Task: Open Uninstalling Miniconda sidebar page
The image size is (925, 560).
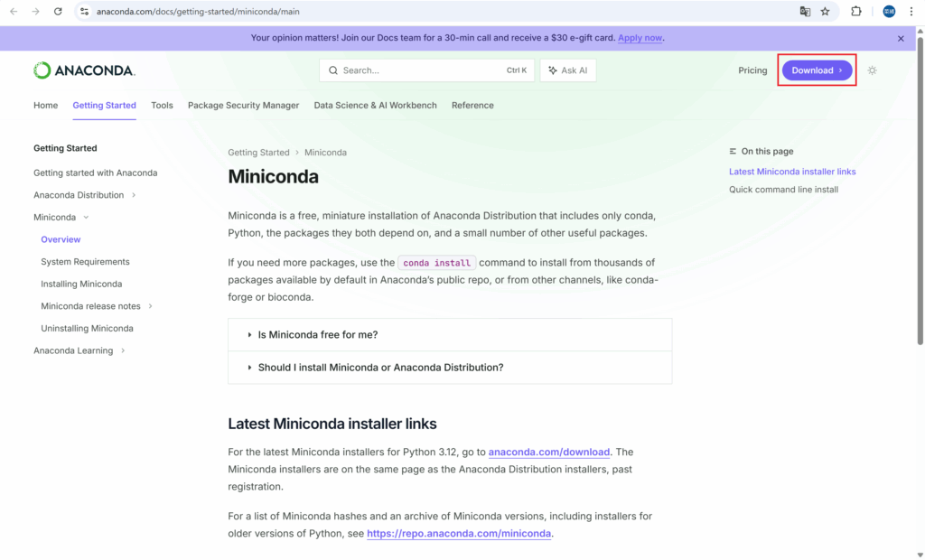Action: pos(87,328)
